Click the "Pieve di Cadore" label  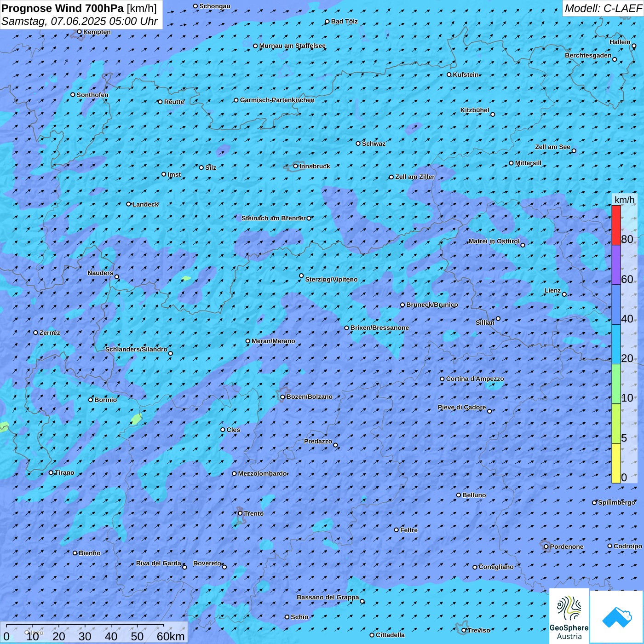[x=462, y=407]
